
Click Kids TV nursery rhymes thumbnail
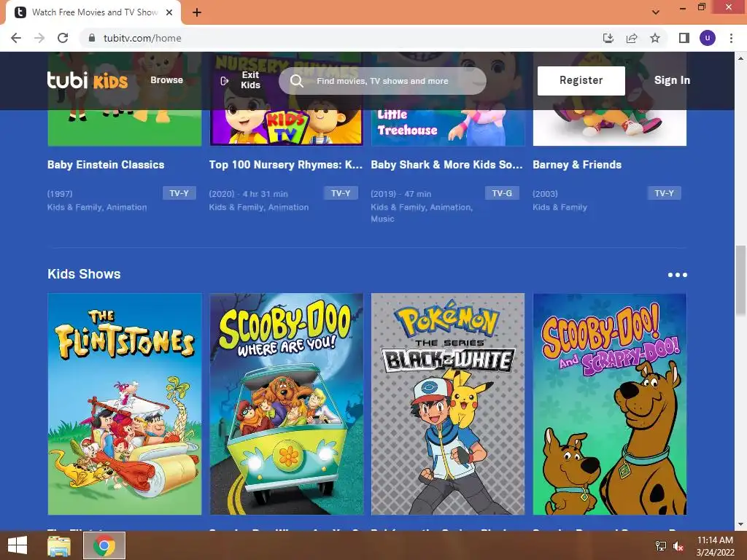(x=286, y=128)
